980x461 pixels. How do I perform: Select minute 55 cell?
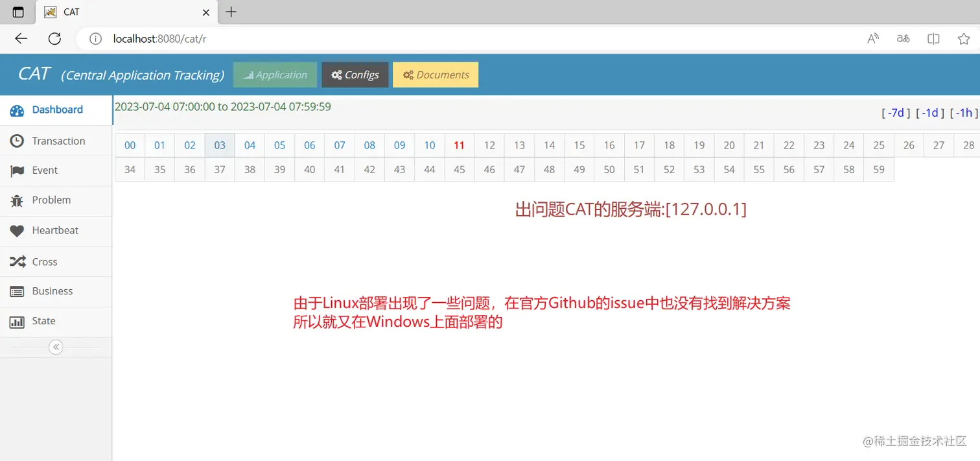(759, 170)
